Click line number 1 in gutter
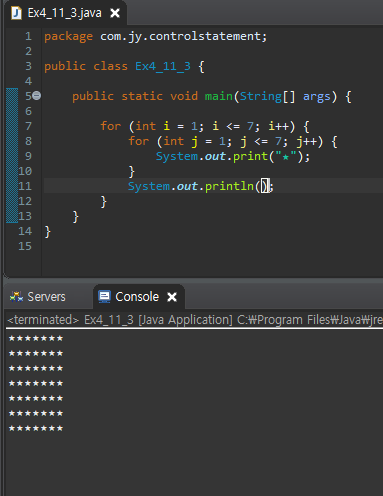Image resolution: width=383 pixels, height=496 pixels. point(28,36)
